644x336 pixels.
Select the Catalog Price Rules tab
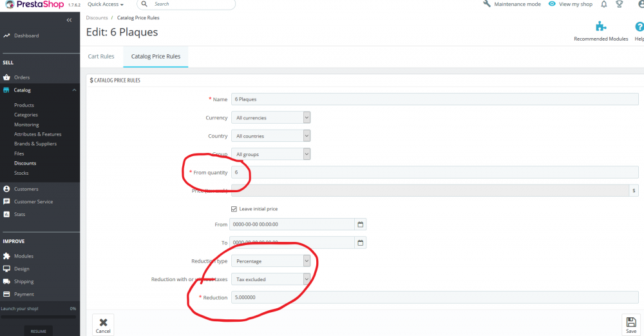[x=156, y=56]
